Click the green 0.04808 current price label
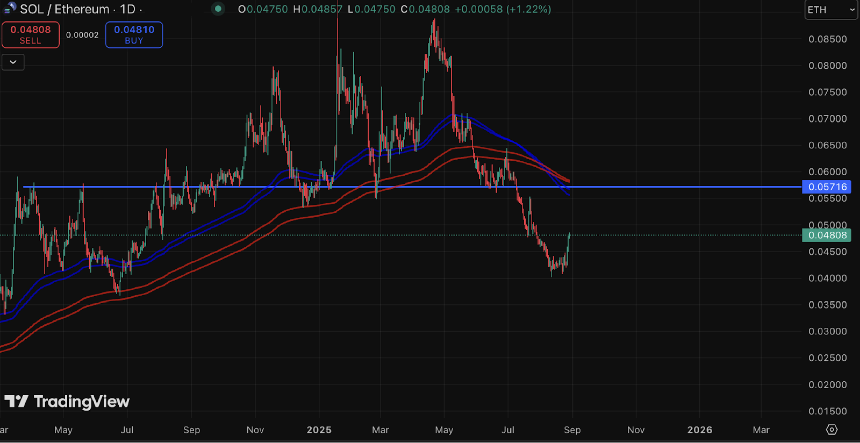860x443 pixels. tap(827, 235)
